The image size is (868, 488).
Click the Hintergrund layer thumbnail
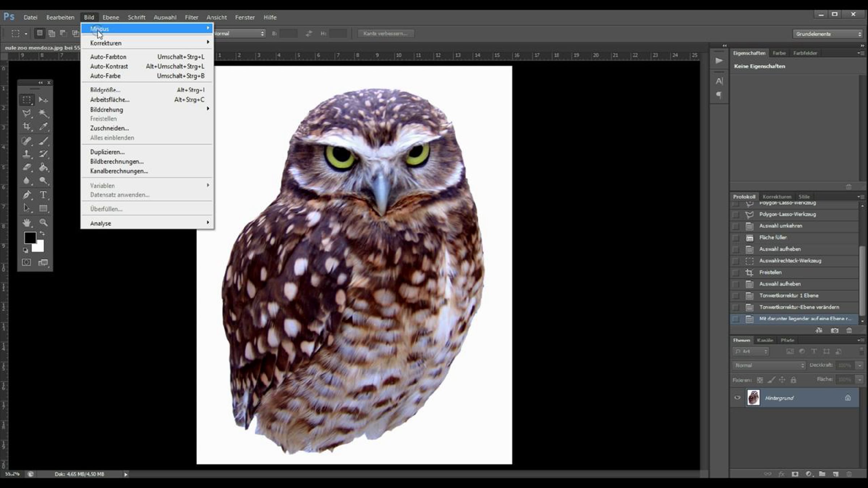(753, 398)
